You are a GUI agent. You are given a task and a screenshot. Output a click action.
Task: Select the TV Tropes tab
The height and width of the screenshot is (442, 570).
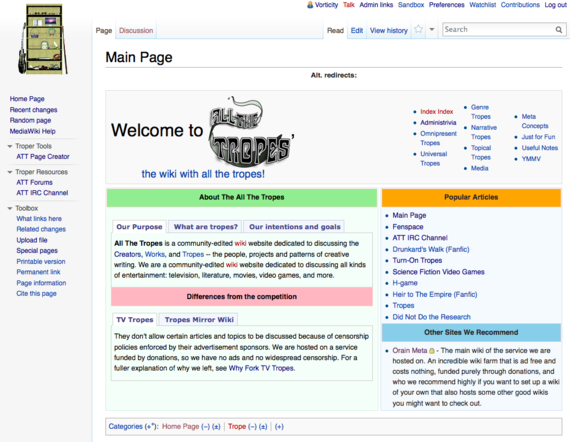pyautogui.click(x=135, y=320)
